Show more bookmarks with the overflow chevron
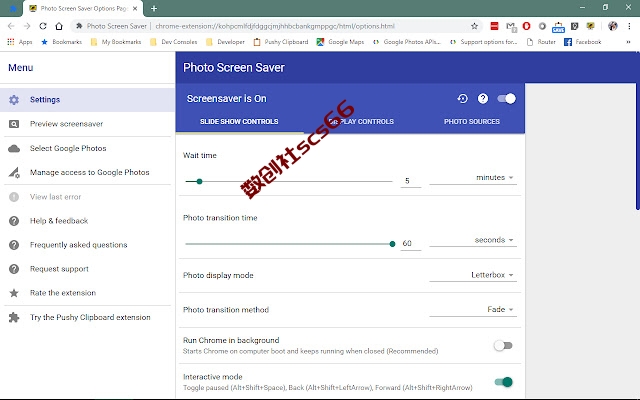 tap(628, 42)
